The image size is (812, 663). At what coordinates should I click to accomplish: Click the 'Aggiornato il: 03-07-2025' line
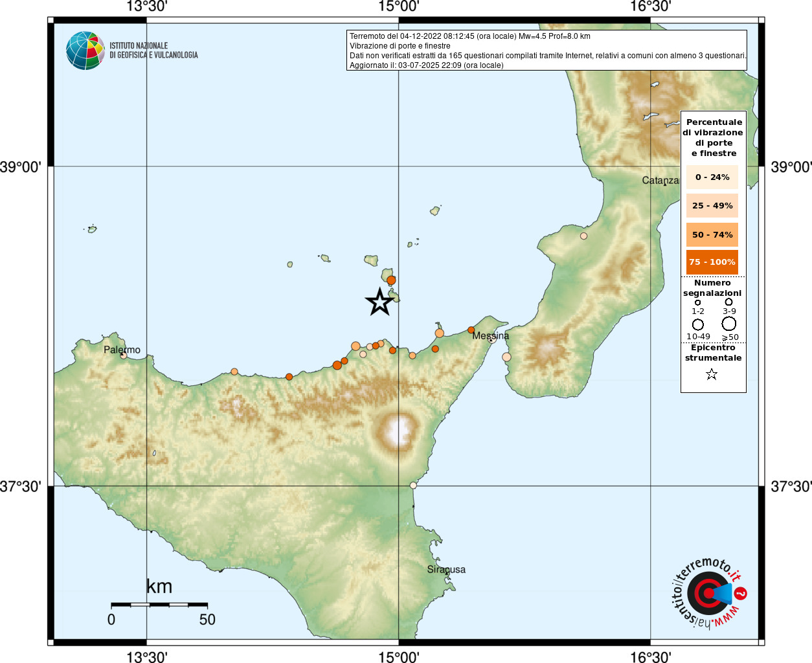[427, 65]
